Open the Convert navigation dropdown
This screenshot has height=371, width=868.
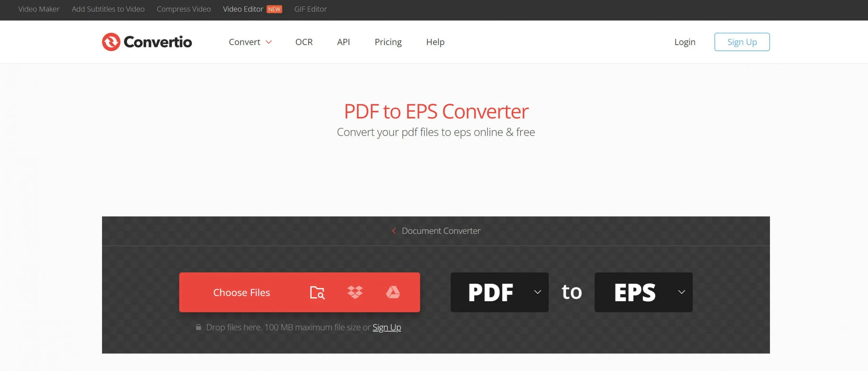[250, 41]
